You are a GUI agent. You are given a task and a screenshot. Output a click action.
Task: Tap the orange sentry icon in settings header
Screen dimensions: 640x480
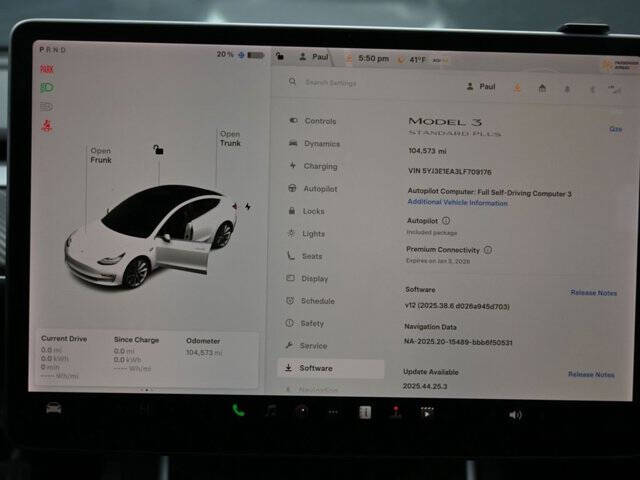coord(517,87)
